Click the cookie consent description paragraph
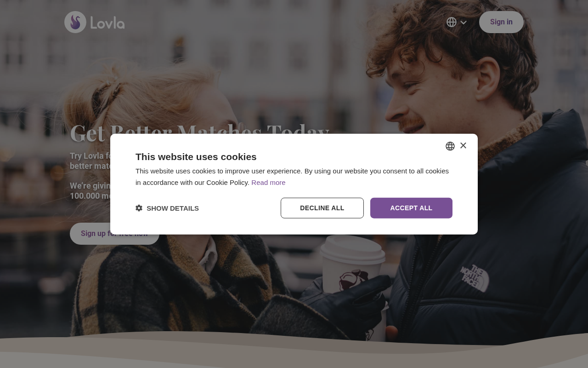The width and height of the screenshot is (588, 368). tap(292, 177)
